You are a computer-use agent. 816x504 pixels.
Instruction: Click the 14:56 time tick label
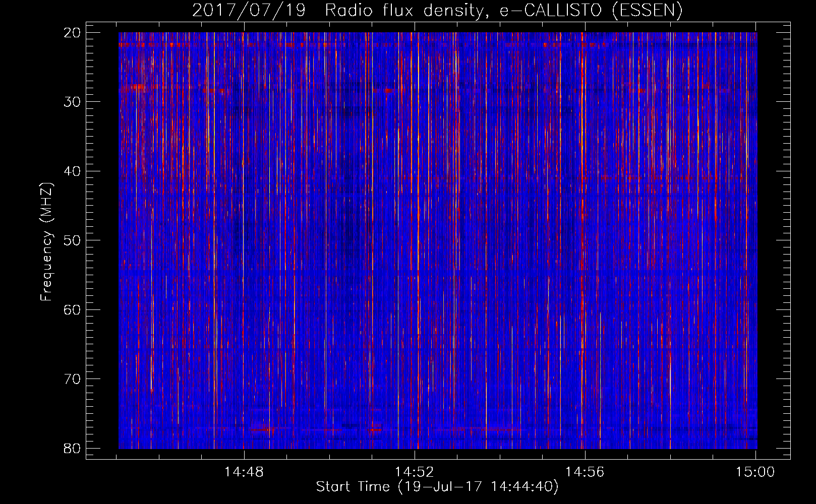pos(585,472)
